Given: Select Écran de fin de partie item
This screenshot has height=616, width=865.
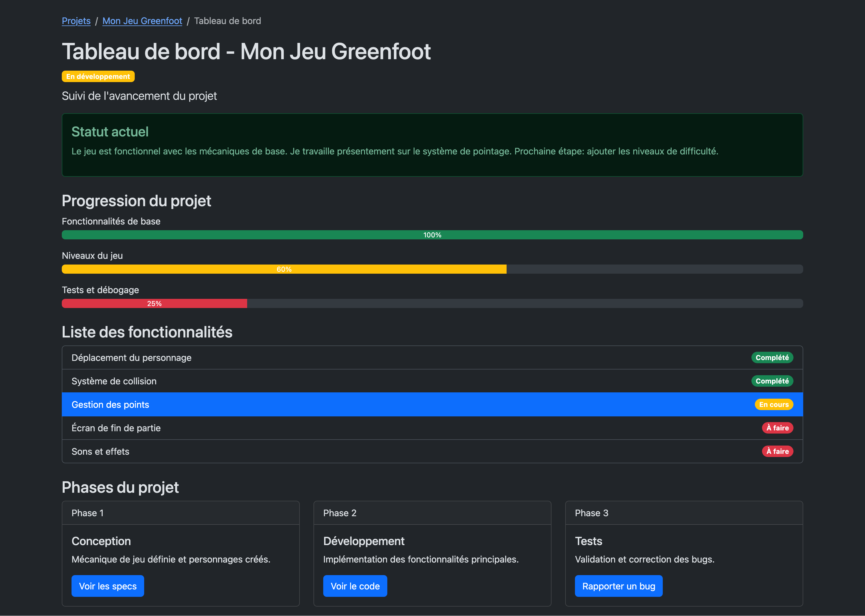Looking at the screenshot, I should click(x=116, y=428).
